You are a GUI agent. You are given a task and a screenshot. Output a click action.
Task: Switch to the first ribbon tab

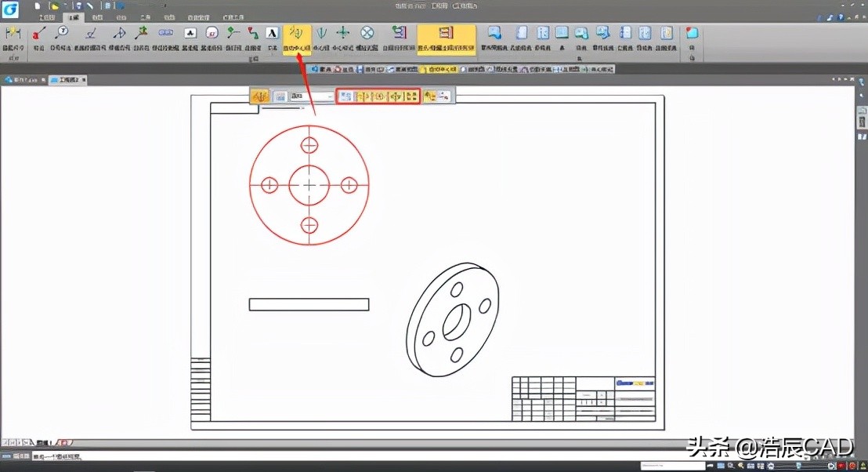pyautogui.click(x=46, y=18)
